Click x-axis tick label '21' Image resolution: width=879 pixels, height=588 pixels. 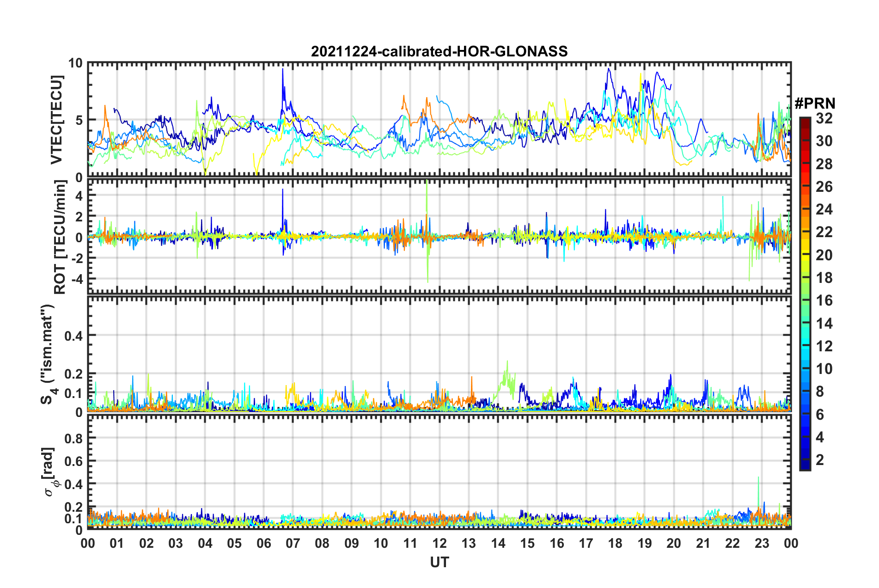coord(703,543)
